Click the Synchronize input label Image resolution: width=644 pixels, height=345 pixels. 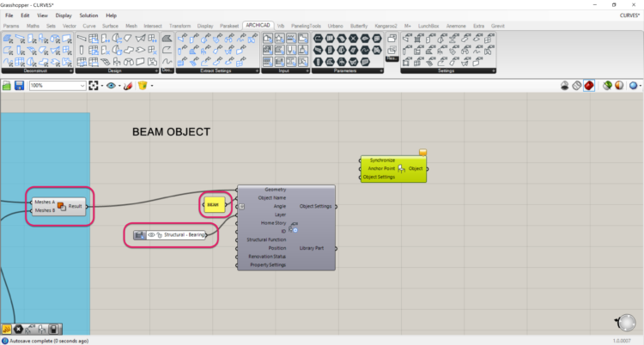pyautogui.click(x=381, y=160)
